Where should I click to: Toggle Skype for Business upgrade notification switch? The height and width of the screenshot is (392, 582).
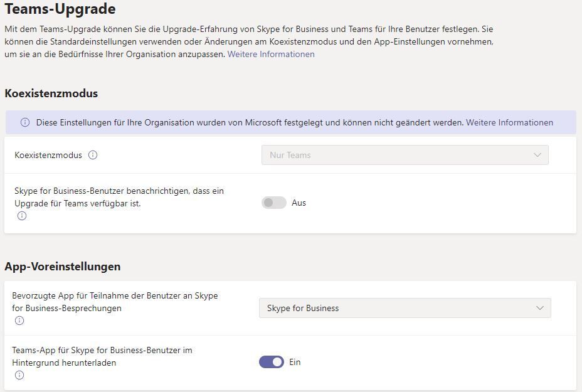click(273, 203)
